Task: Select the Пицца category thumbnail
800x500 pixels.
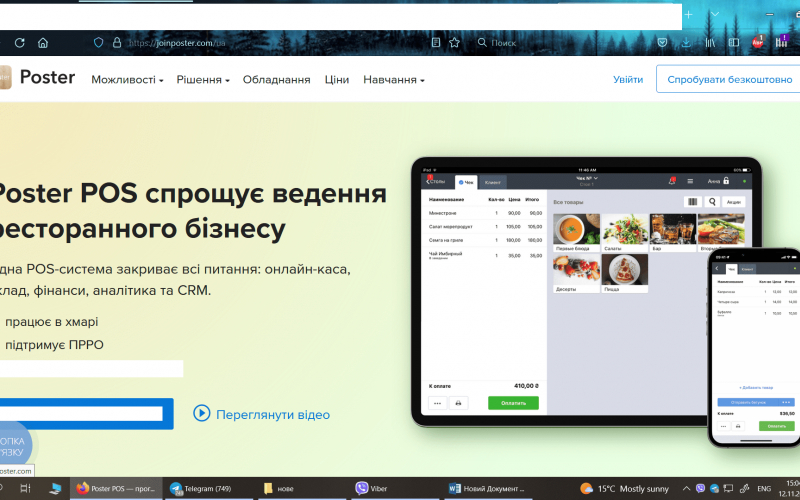Action: [624, 273]
